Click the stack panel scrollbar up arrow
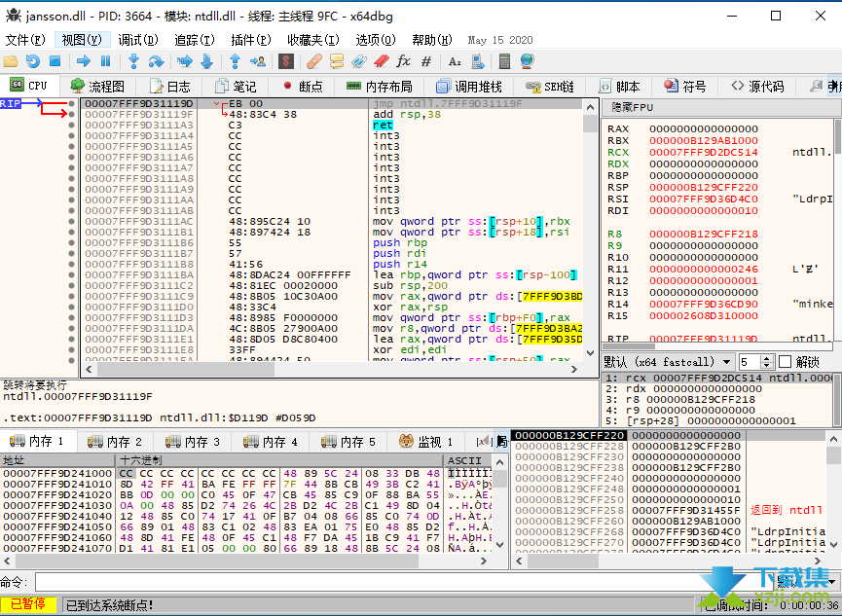The width and height of the screenshot is (842, 616). click(x=833, y=439)
